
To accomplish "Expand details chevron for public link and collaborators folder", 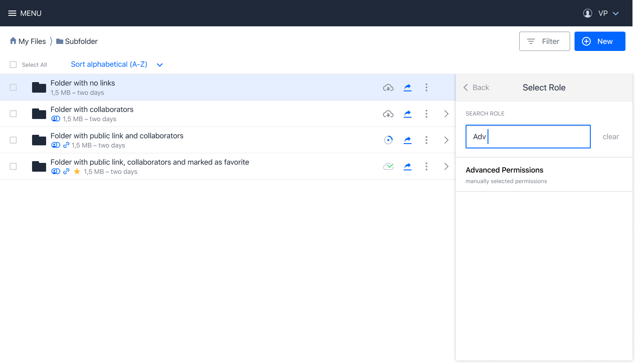I will (446, 140).
